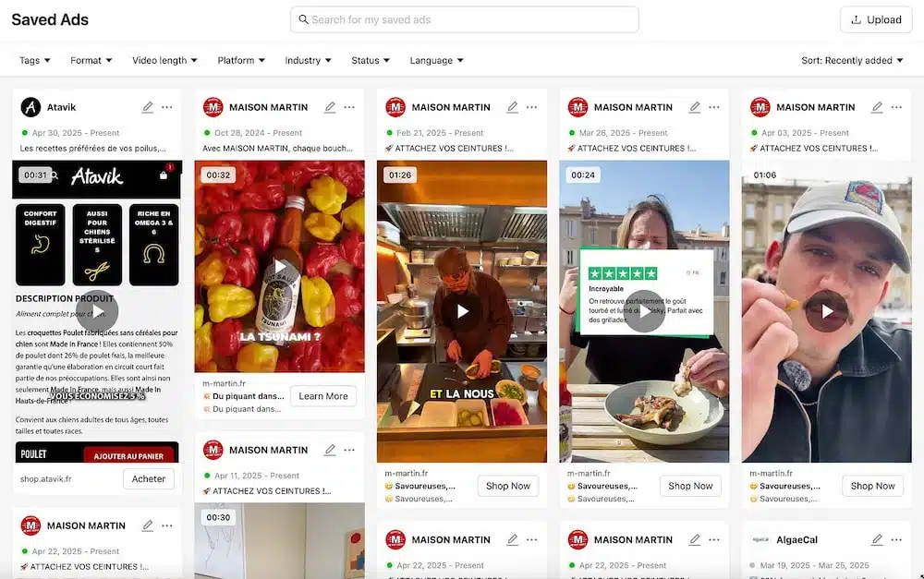The image size is (924, 579).
Task: Click the shop.atavik.fr link text
Action: coord(46,479)
